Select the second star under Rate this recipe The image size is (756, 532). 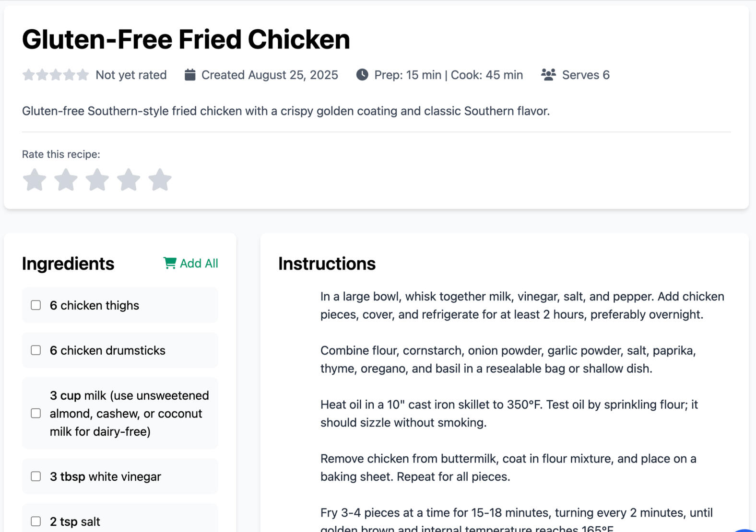tap(66, 180)
